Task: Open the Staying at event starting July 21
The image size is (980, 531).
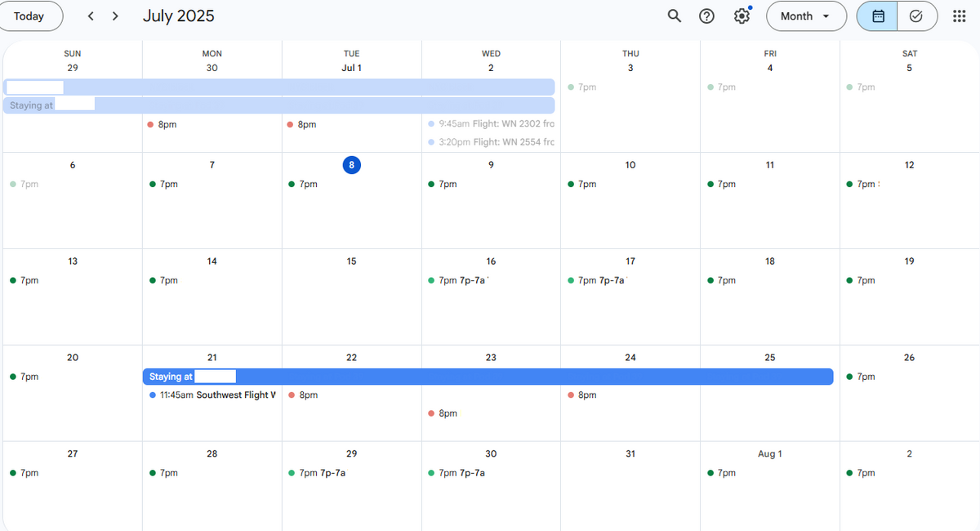Action: point(488,377)
